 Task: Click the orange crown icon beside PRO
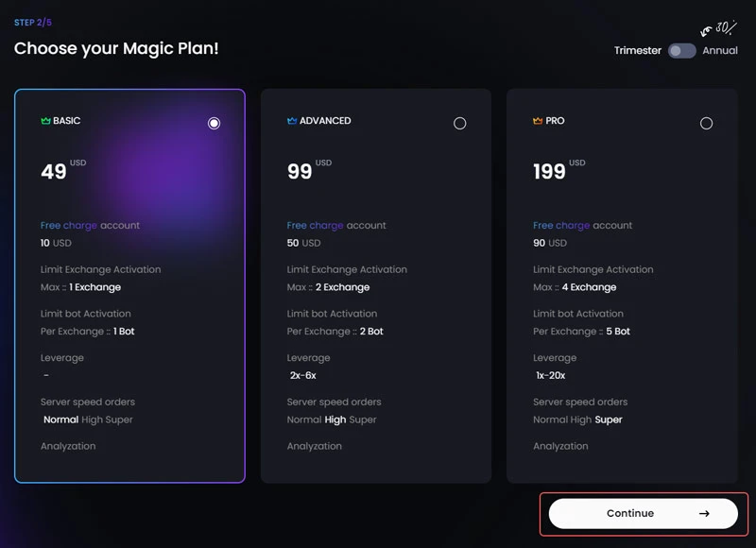(x=539, y=121)
